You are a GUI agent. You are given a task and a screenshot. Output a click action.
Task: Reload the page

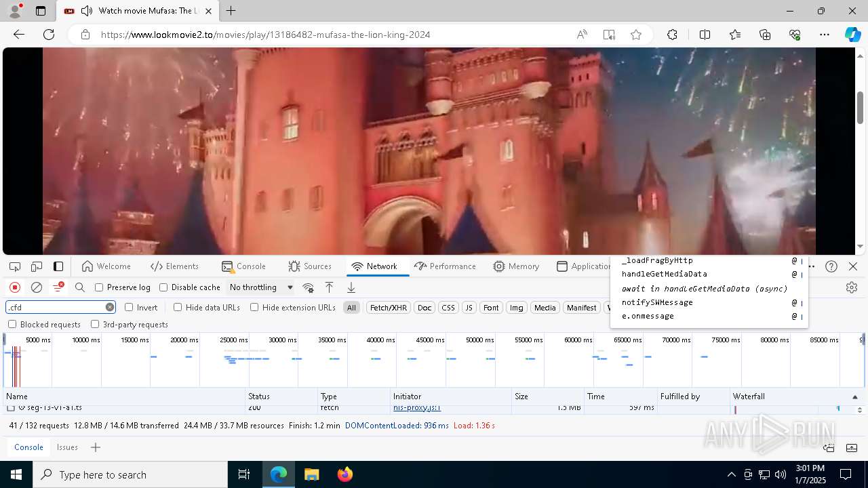point(49,35)
